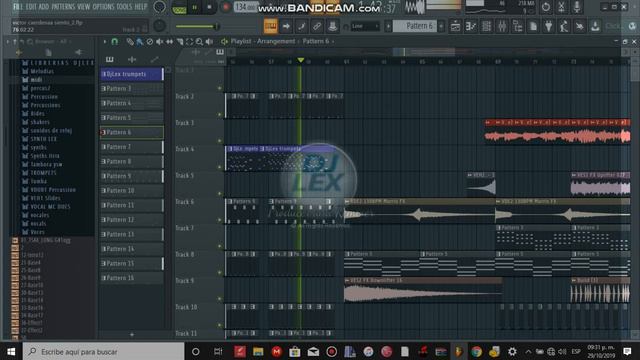Mute Track 9 with its green dot
640x360 pixels.
pos(220,299)
